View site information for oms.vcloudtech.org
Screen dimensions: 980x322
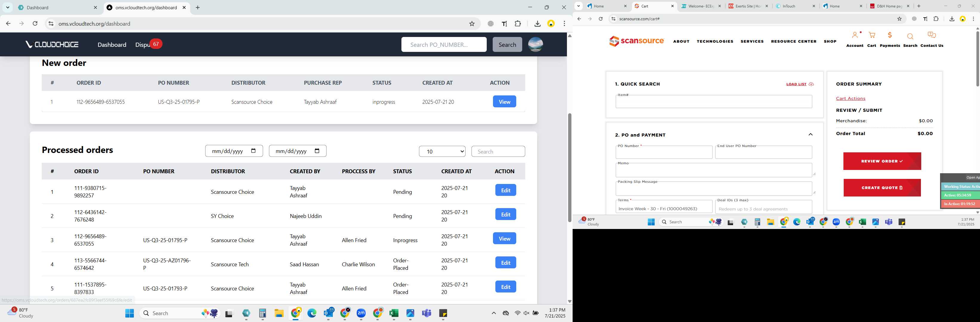tap(51, 24)
